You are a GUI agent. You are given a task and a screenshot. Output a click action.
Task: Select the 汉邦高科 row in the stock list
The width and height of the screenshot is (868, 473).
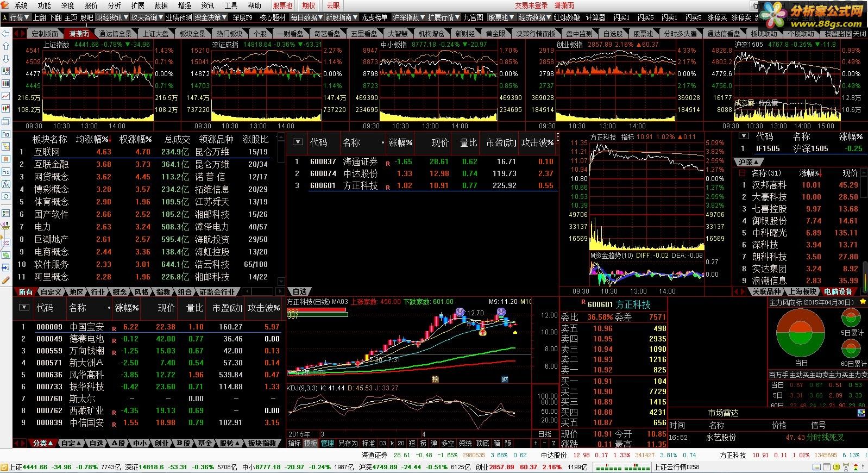click(x=799, y=185)
